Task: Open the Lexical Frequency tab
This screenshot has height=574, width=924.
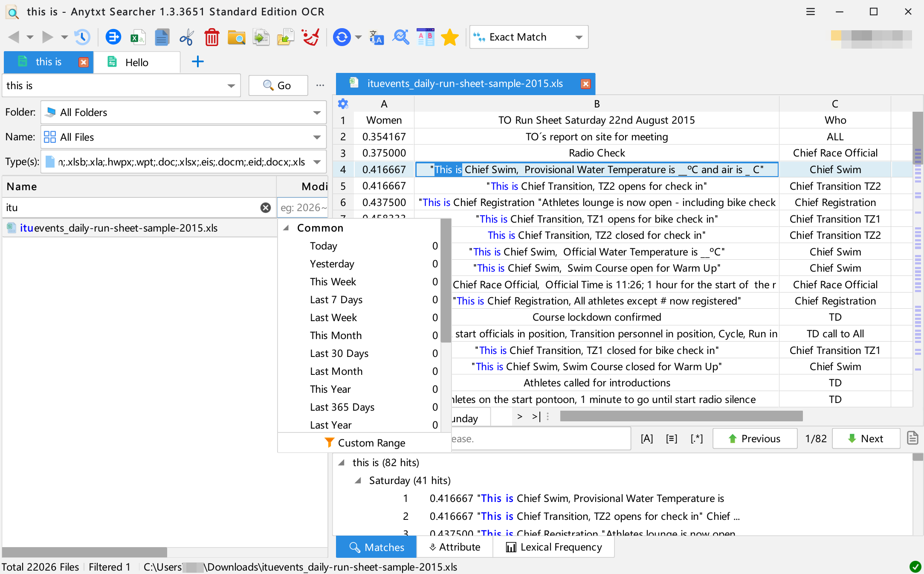Action: pyautogui.click(x=554, y=547)
